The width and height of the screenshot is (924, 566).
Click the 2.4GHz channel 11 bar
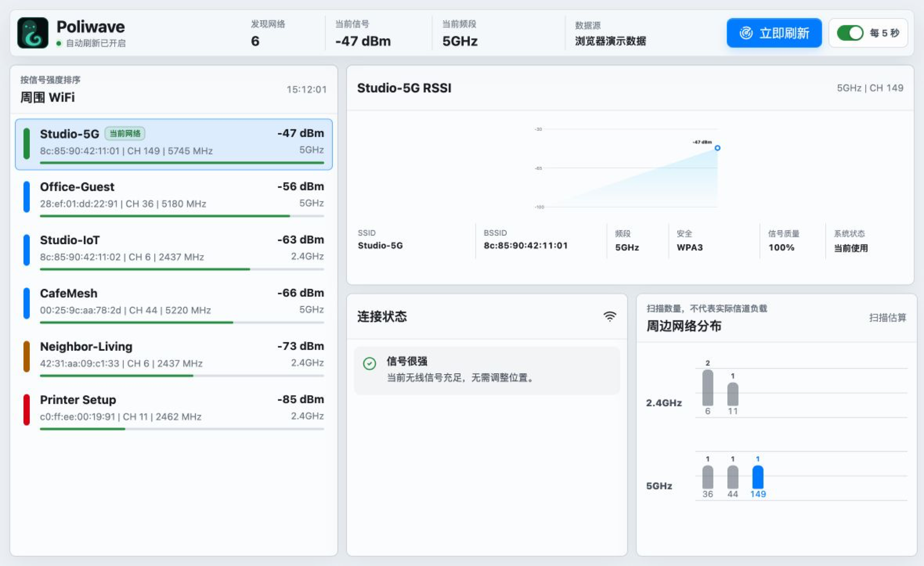[733, 394]
